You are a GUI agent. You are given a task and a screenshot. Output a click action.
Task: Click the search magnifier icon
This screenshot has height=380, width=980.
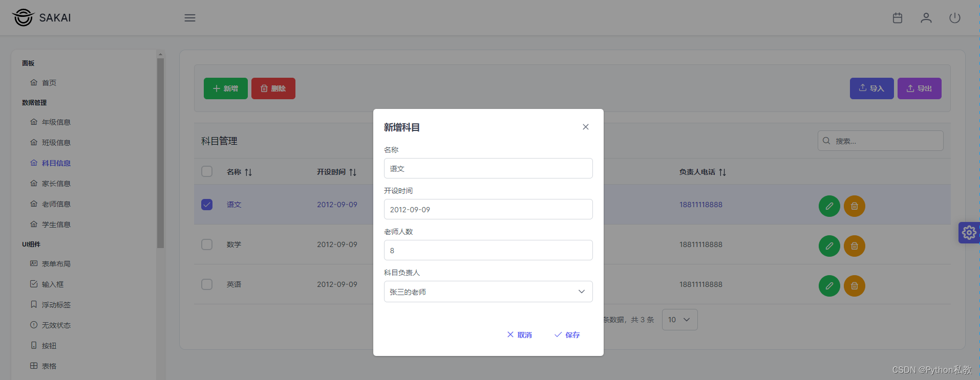pyautogui.click(x=826, y=141)
